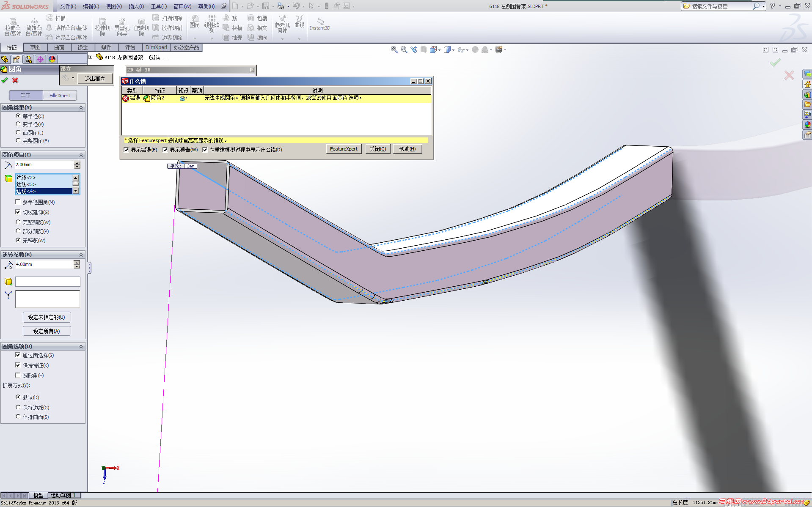Click the FeatureXpert button in dialog
812x507 pixels.
coord(344,149)
